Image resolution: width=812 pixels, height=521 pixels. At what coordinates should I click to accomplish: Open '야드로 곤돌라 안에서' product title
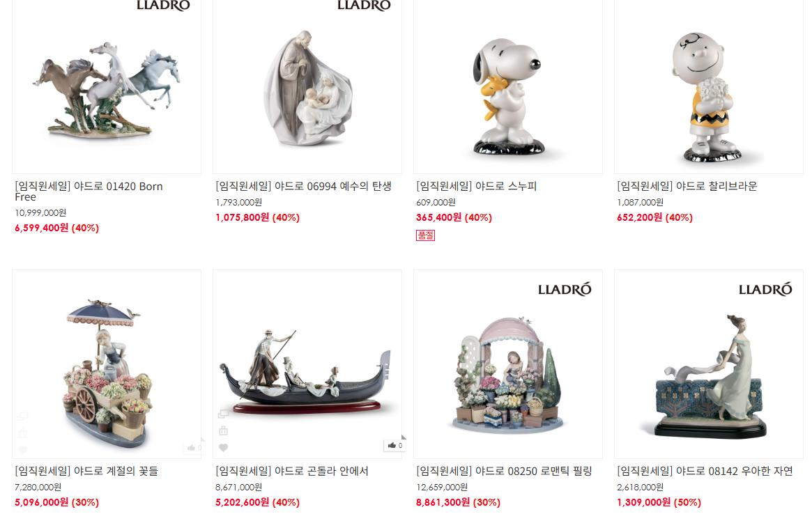(292, 471)
